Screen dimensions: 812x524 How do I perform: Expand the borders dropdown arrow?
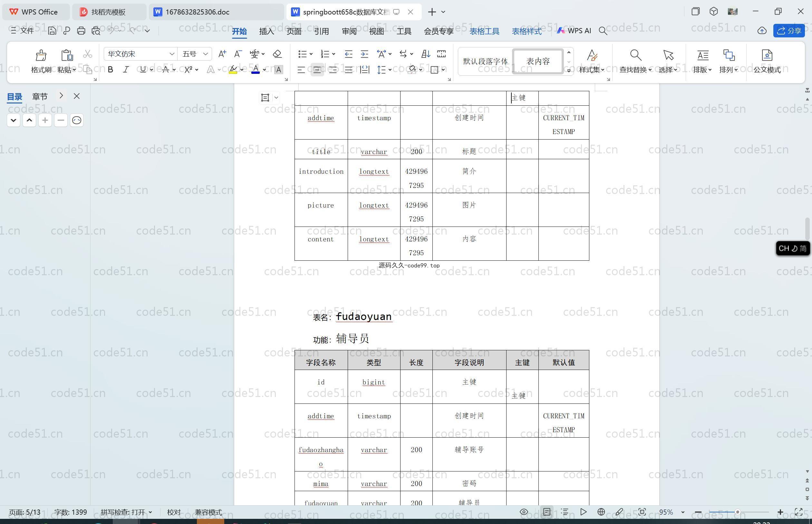point(443,70)
